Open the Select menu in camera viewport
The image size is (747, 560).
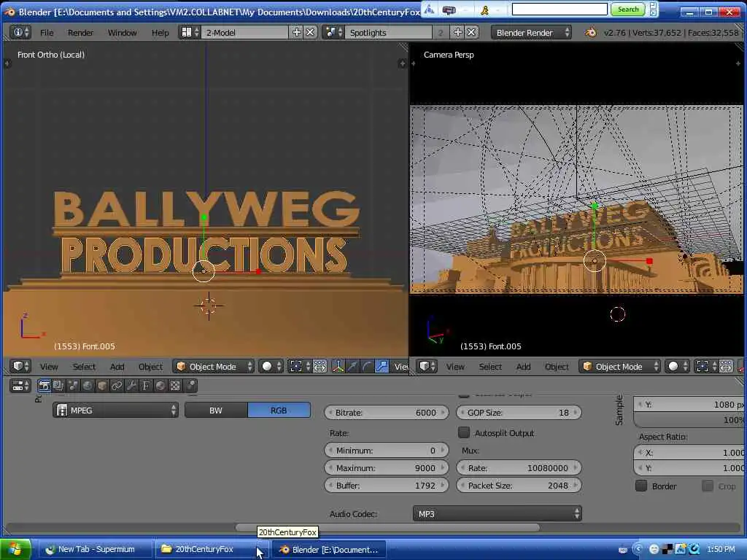tap(490, 366)
